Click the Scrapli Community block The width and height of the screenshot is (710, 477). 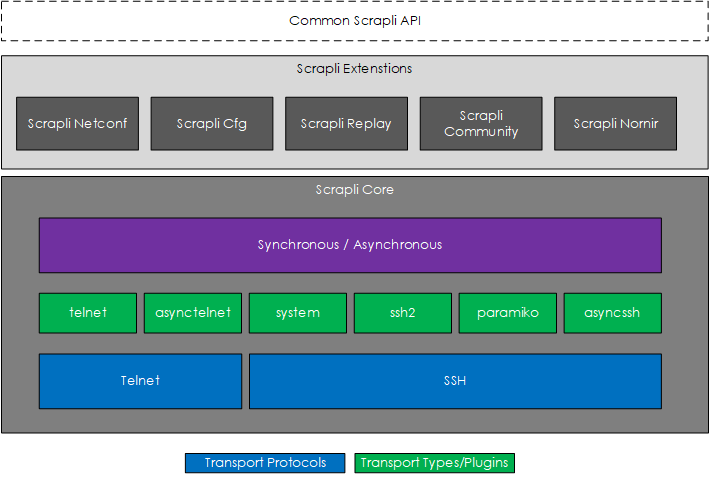(481, 124)
